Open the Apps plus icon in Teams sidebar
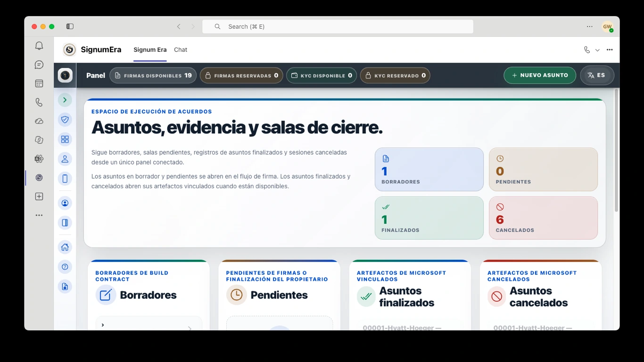The image size is (644, 362). pos(39,197)
